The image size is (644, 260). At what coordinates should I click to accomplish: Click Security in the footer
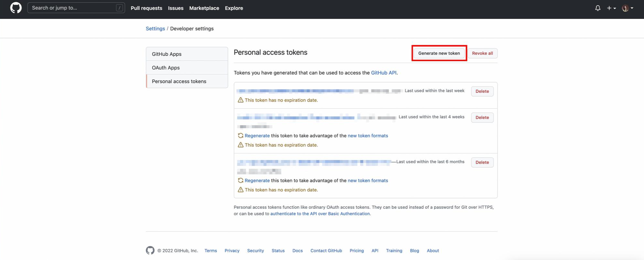coord(256,251)
